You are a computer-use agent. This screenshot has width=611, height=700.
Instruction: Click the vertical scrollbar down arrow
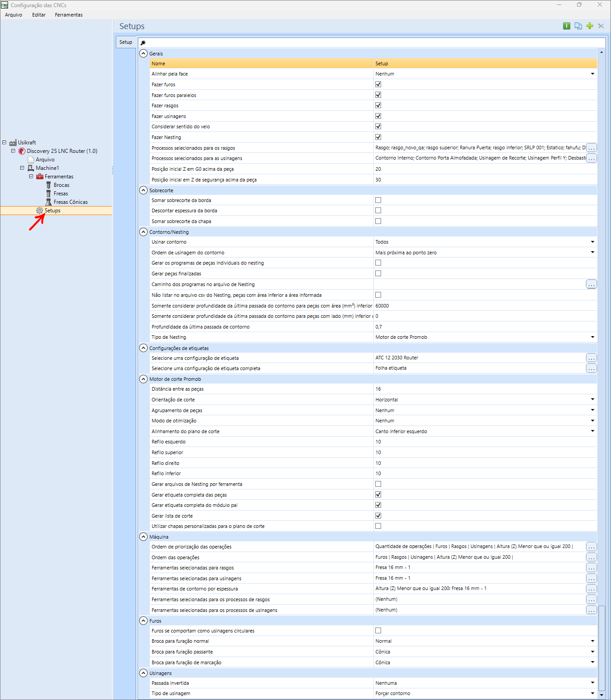tap(602, 695)
